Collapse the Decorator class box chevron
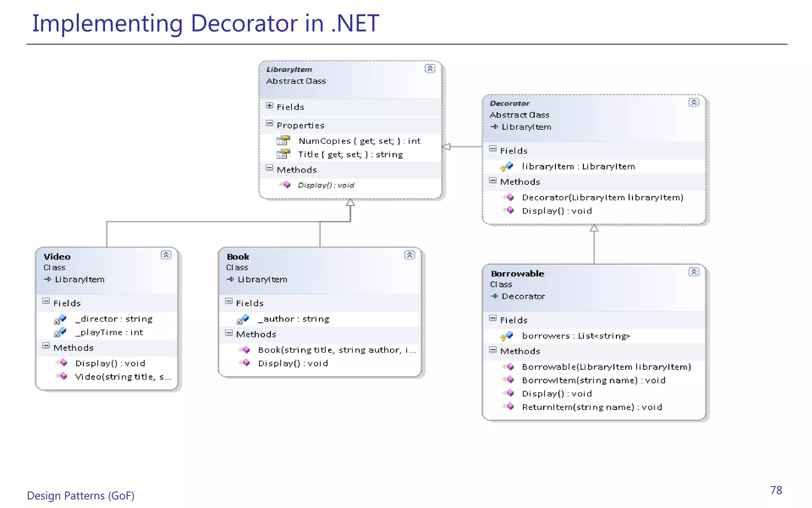 (x=693, y=102)
